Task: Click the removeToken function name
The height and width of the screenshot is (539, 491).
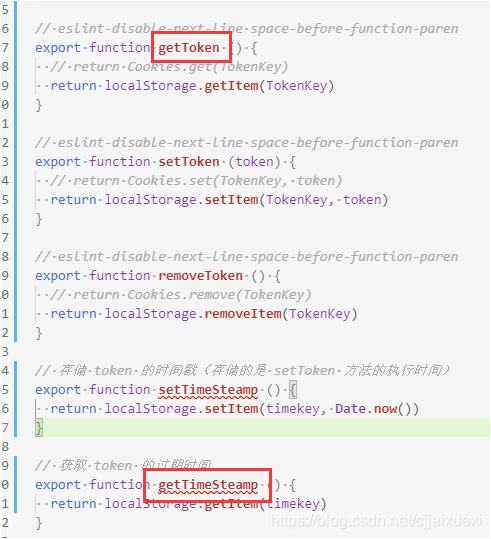Action: 200,276
